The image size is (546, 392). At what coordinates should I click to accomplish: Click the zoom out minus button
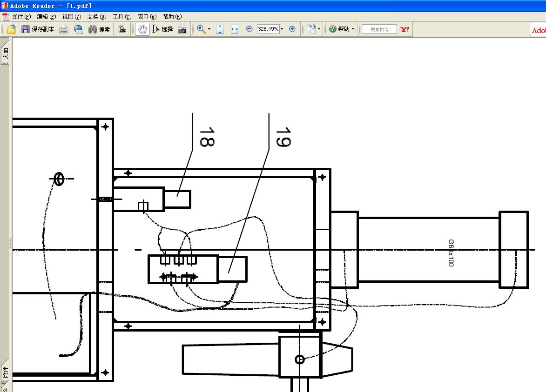tap(249, 29)
